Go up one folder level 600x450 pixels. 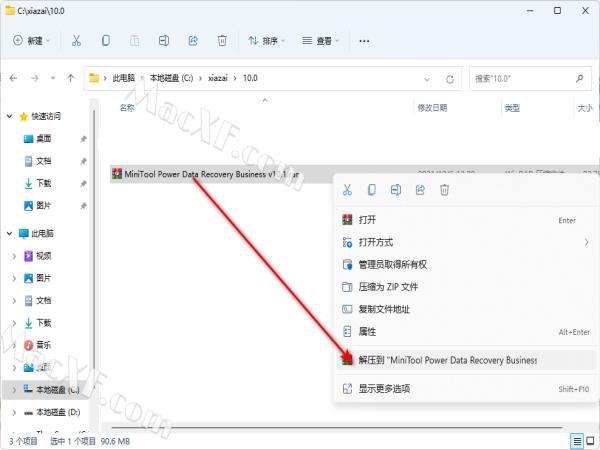tap(71, 78)
